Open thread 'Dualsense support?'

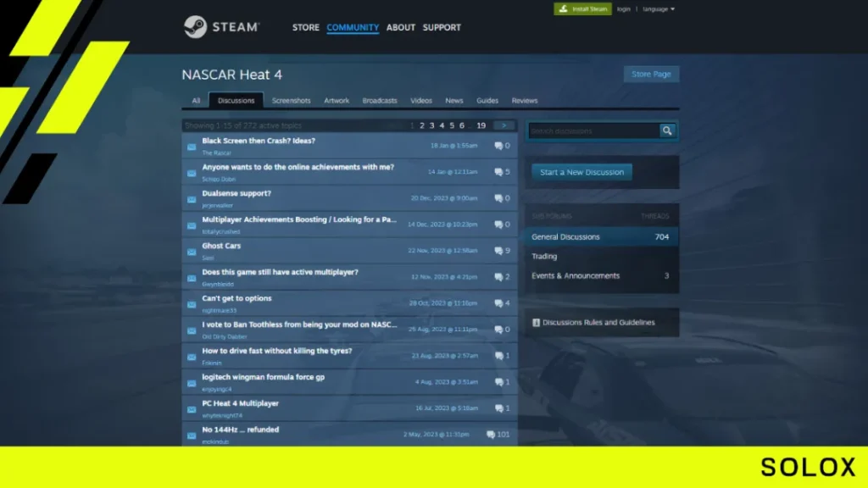click(236, 193)
